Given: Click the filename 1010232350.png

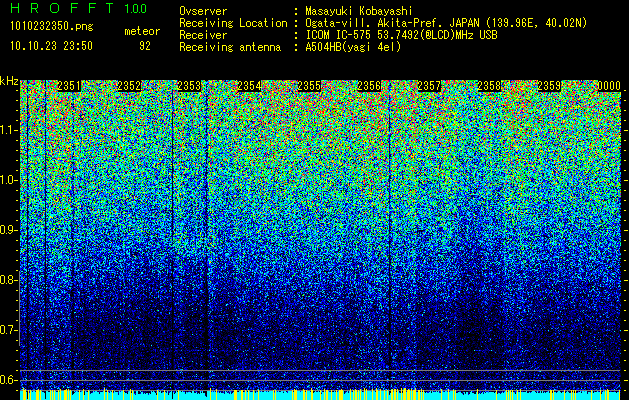Looking at the screenshot, I should pos(52,26).
